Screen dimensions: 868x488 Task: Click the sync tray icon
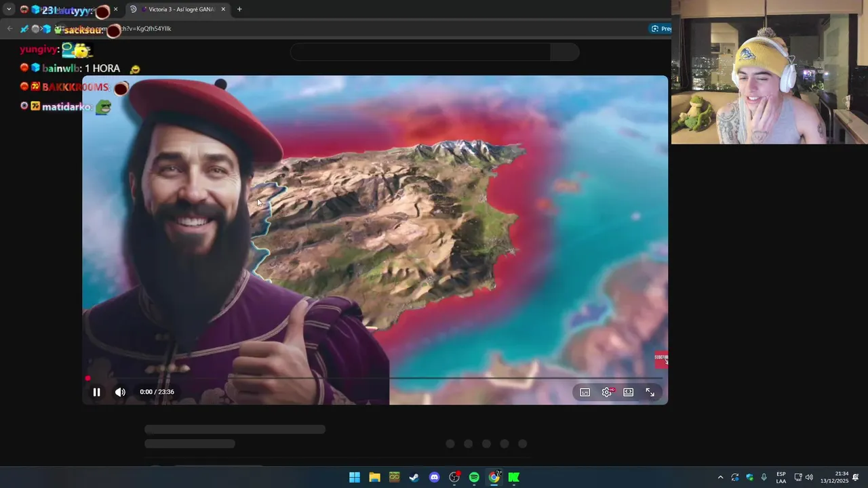point(734,477)
